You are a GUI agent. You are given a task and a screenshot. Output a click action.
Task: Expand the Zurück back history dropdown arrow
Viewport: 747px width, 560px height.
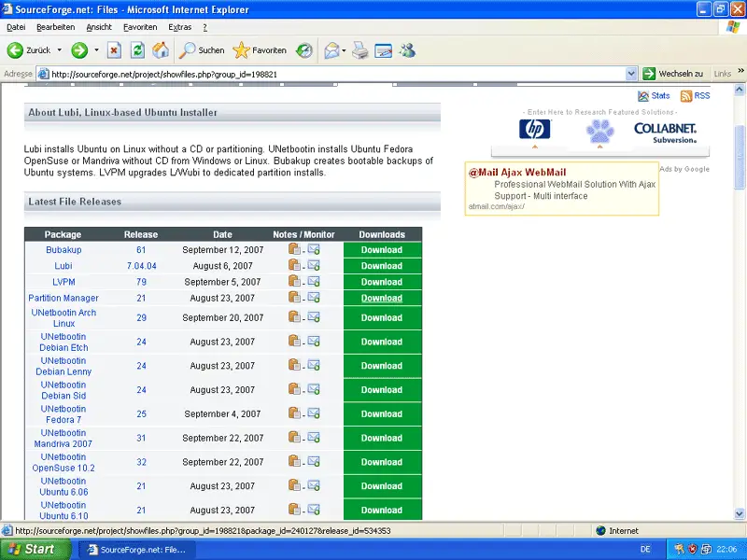[60, 50]
